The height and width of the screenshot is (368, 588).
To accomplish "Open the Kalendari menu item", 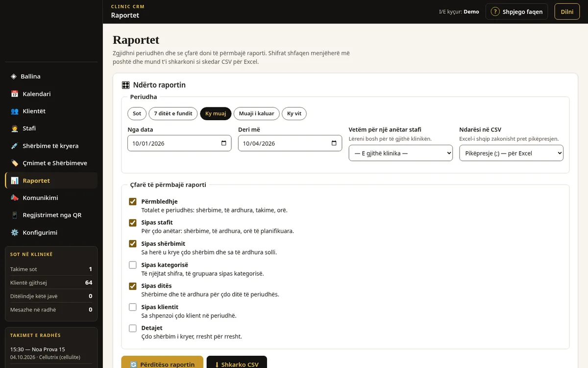I will pos(51,94).
